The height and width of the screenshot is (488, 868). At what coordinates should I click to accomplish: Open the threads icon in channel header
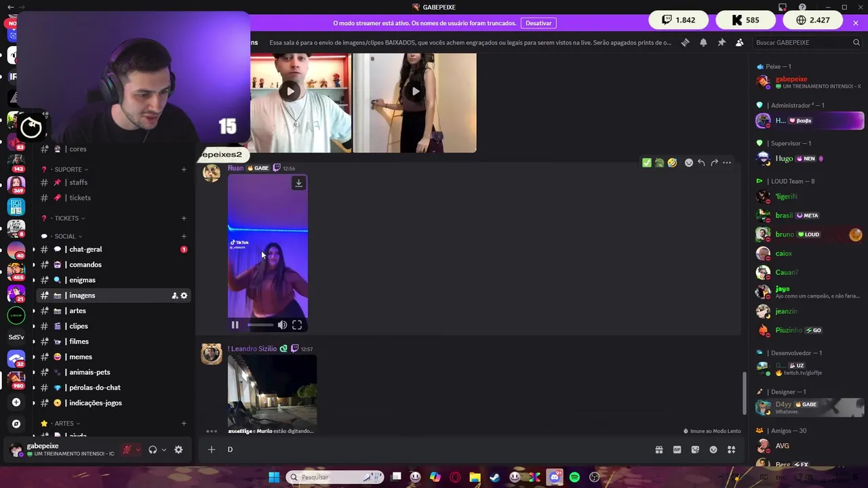[685, 42]
